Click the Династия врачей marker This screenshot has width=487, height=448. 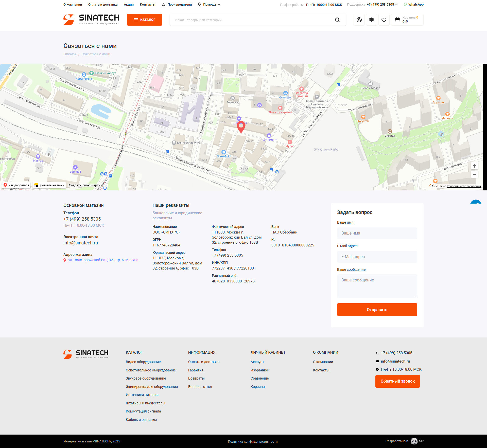click(x=280, y=108)
